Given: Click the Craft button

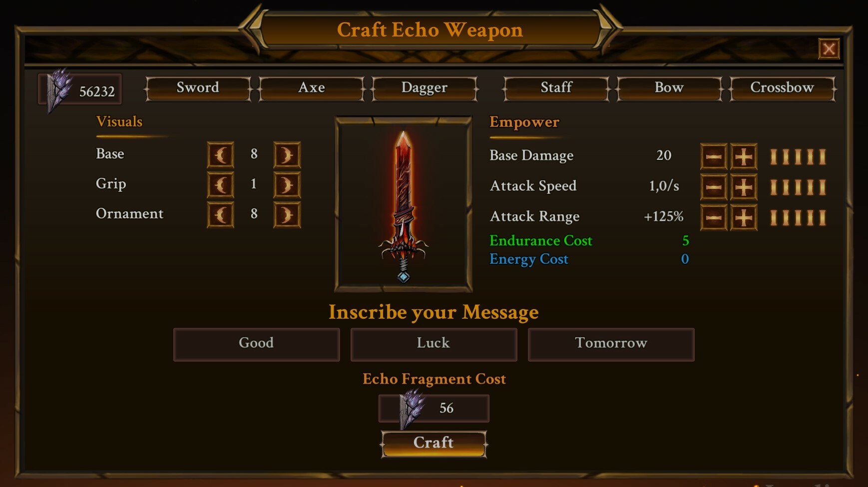Looking at the screenshot, I should 434,444.
